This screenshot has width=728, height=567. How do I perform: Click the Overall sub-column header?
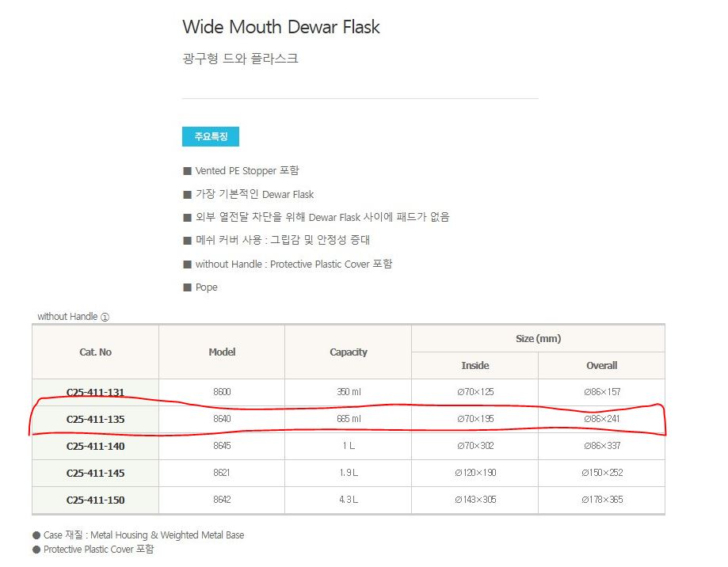601,365
